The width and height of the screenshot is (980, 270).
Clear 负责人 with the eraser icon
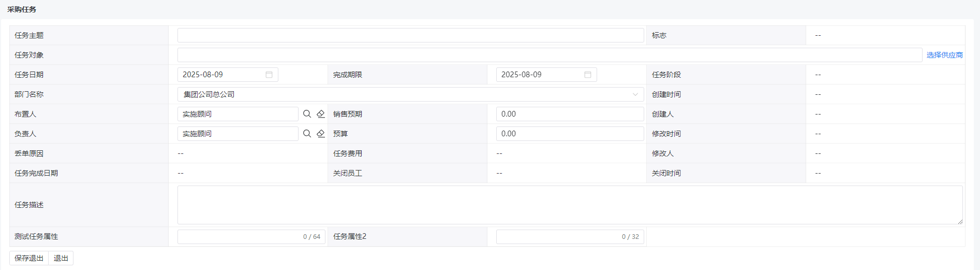[321, 134]
